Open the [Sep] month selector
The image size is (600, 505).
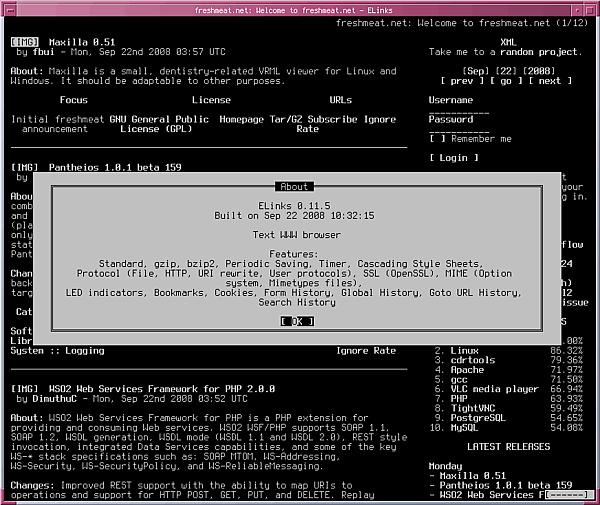click(476, 71)
